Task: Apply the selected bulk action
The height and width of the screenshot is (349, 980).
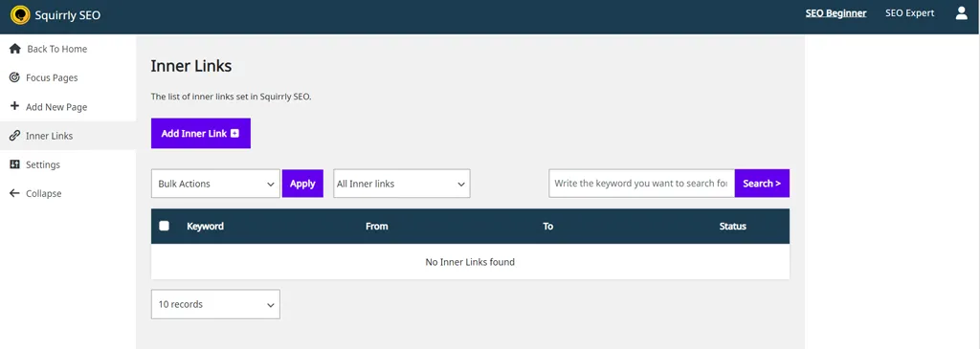Action: click(x=302, y=184)
